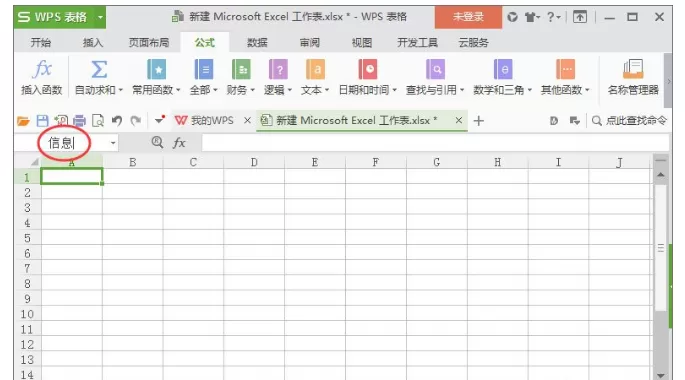
Task: Click the AutoSum (自动求和) sigma icon
Action: pos(99,69)
